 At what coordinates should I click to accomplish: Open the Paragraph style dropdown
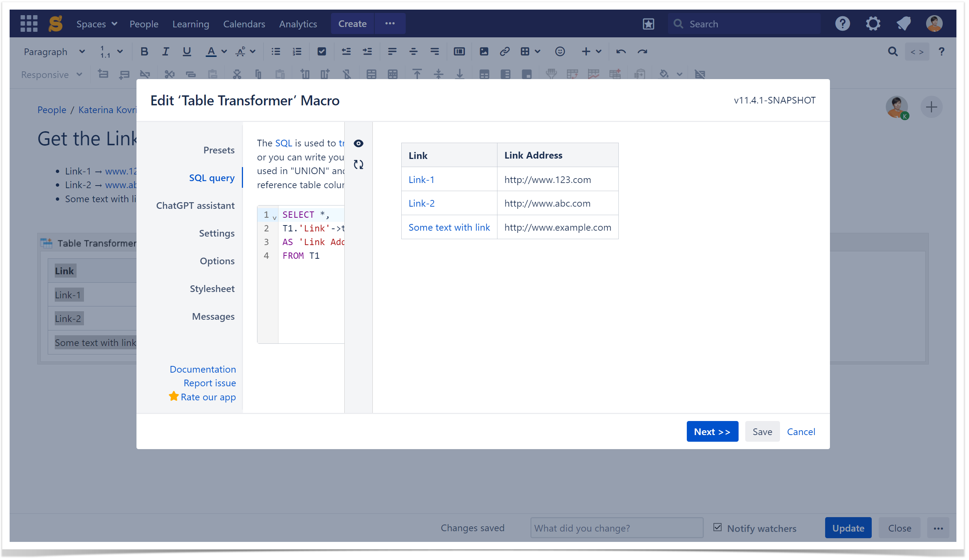click(54, 51)
